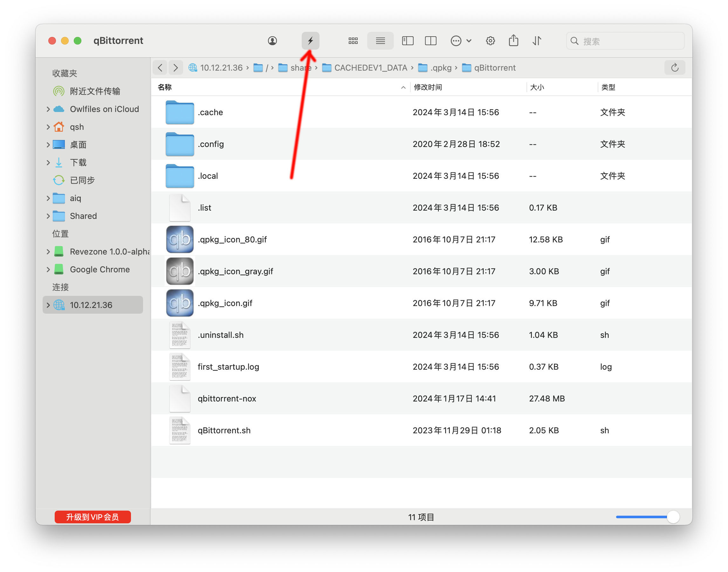Expand the Shared folder in sidebar
This screenshot has width=728, height=572.
(x=48, y=216)
